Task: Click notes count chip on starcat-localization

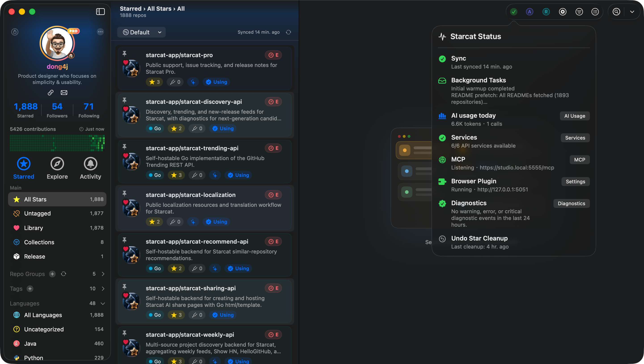Action: click(x=175, y=222)
